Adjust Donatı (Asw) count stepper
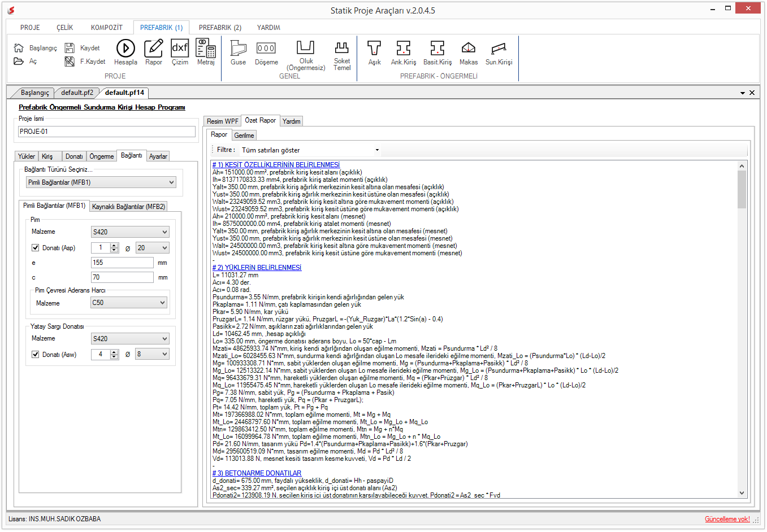 coord(114,354)
